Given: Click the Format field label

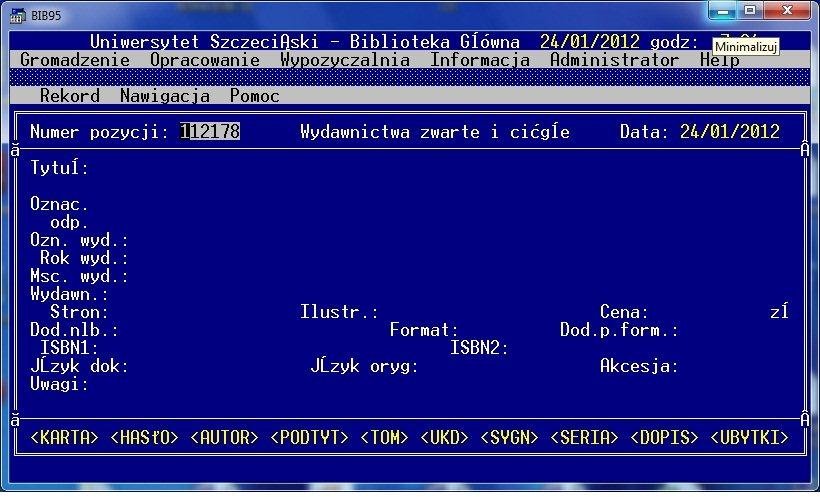Looking at the screenshot, I should pos(424,330).
